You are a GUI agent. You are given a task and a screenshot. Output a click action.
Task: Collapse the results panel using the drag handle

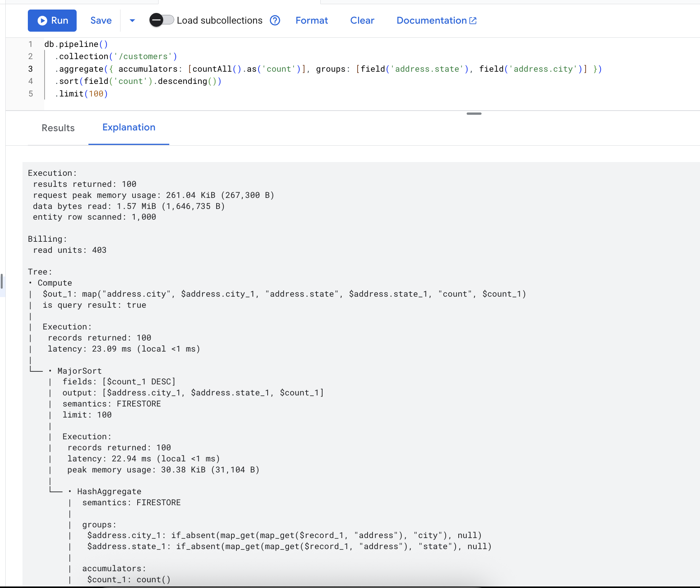click(474, 114)
